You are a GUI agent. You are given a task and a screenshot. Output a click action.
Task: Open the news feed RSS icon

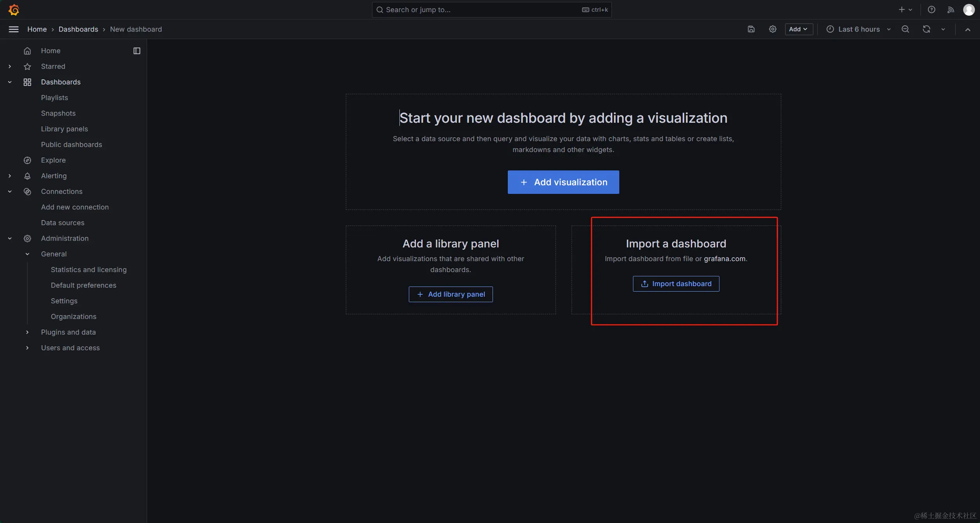951,10
